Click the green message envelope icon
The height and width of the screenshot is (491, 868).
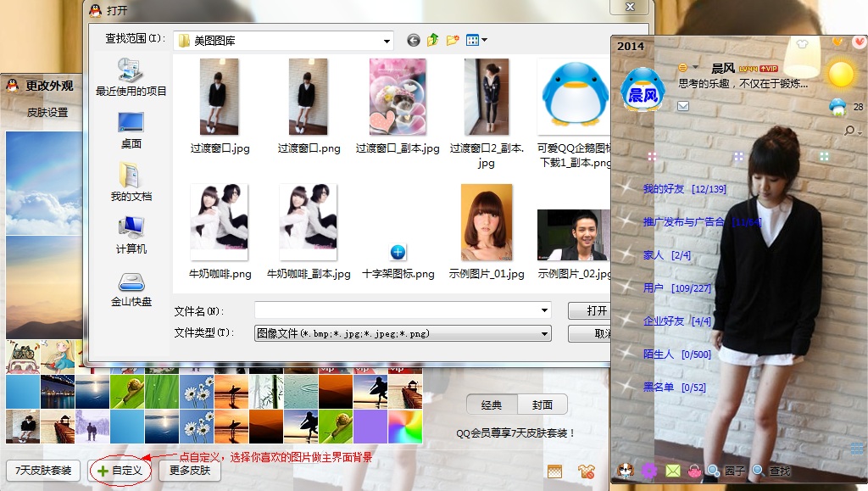coord(673,471)
